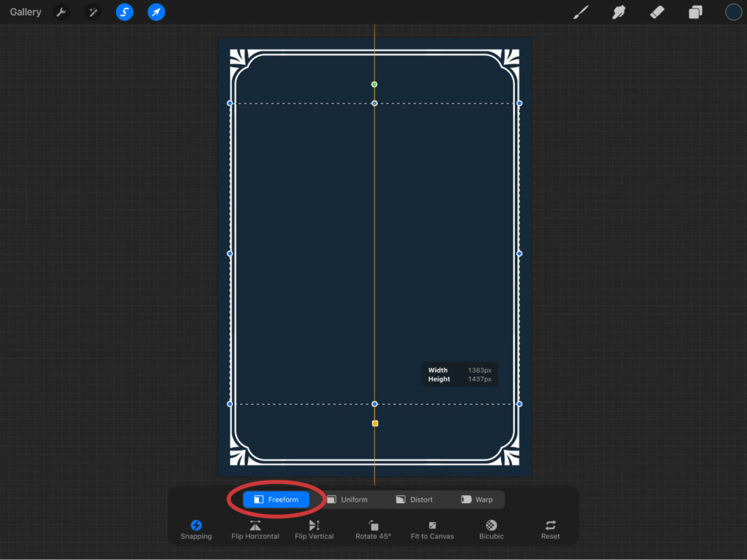Reset the transform
The width and height of the screenshot is (747, 560).
click(550, 529)
